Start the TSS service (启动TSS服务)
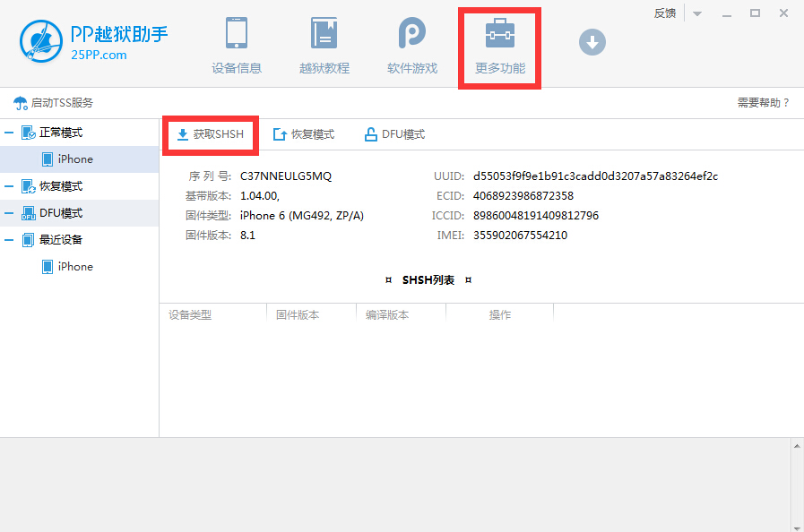804x532 pixels. point(53,103)
